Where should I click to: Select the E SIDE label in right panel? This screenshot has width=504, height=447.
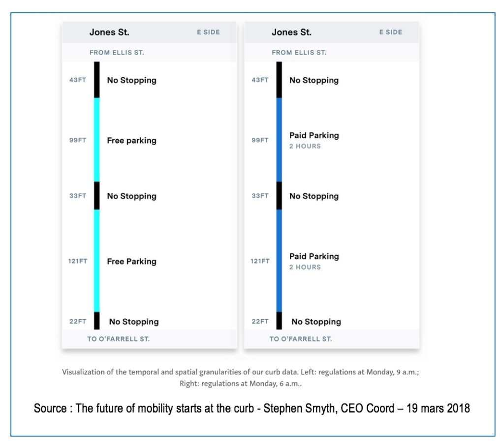coord(390,32)
